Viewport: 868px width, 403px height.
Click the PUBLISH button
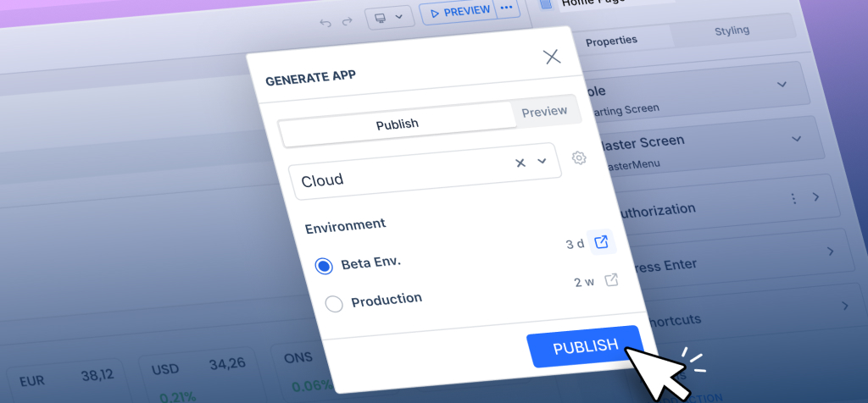click(x=586, y=346)
